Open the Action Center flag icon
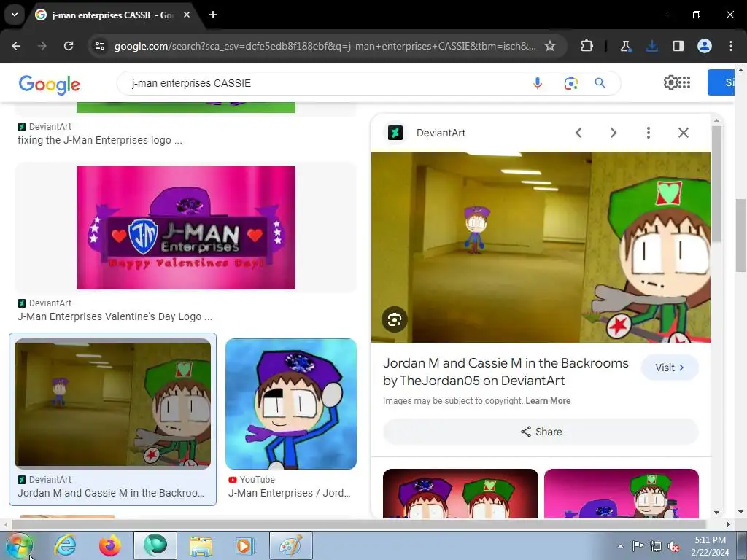This screenshot has height=560, width=747. tap(638, 546)
